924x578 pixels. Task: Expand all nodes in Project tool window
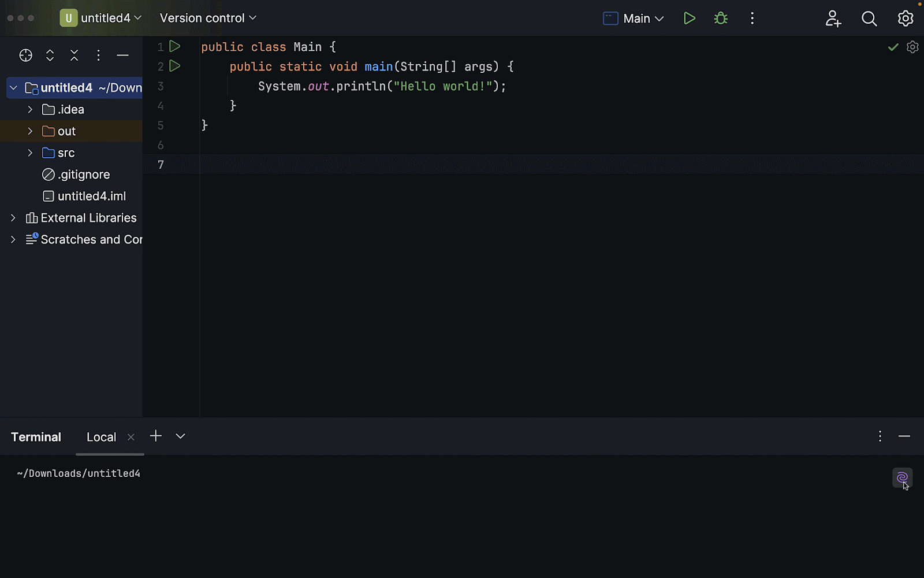coord(50,55)
